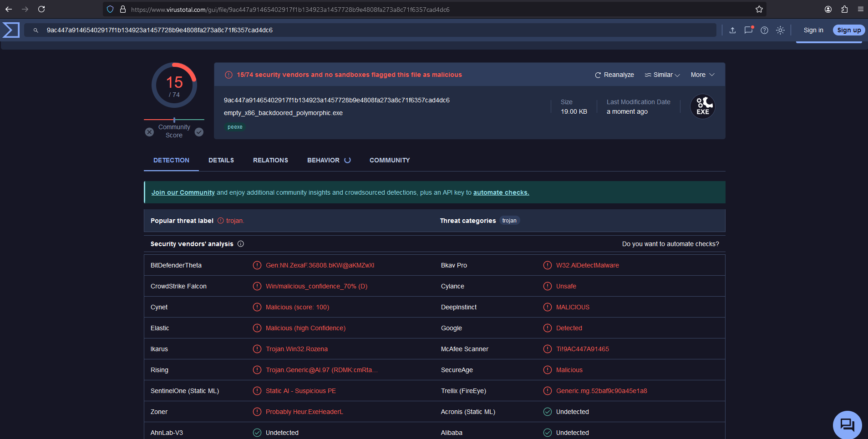
Task: Expand the More dropdown
Action: [x=703, y=75]
